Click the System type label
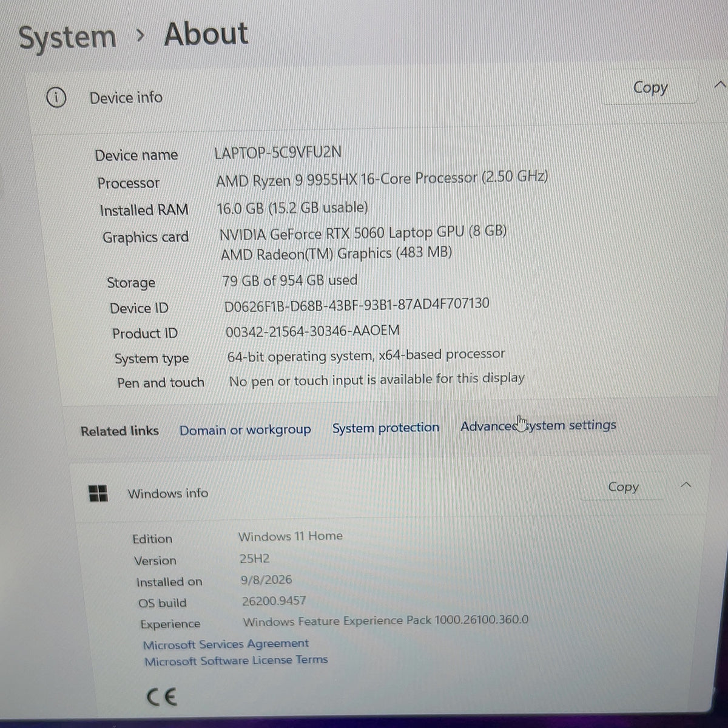Screen dimensions: 728x728 click(x=152, y=359)
